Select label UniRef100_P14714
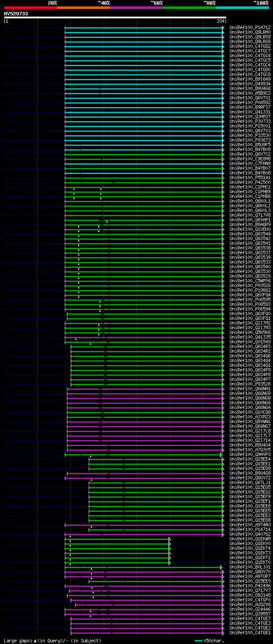The image size is (273, 644). (x=250, y=529)
